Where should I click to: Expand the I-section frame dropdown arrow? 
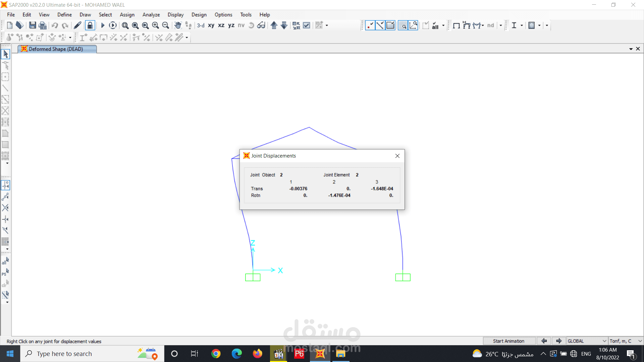pyautogui.click(x=522, y=25)
